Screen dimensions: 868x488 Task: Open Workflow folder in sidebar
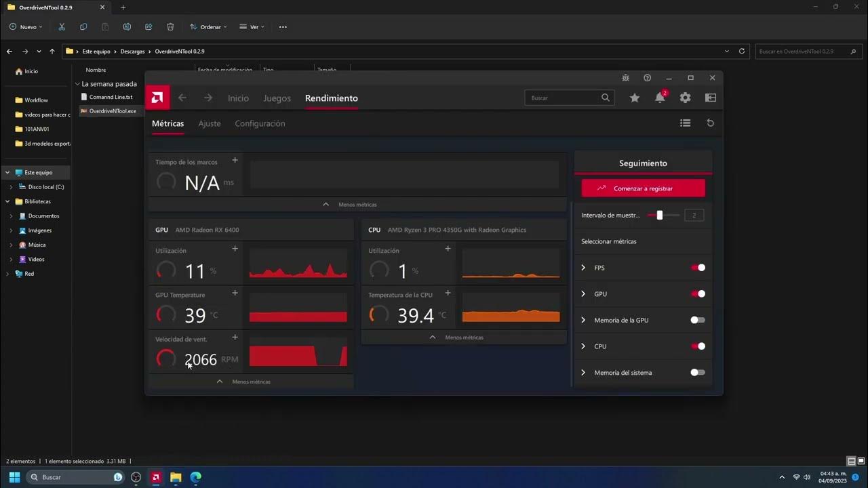36,100
